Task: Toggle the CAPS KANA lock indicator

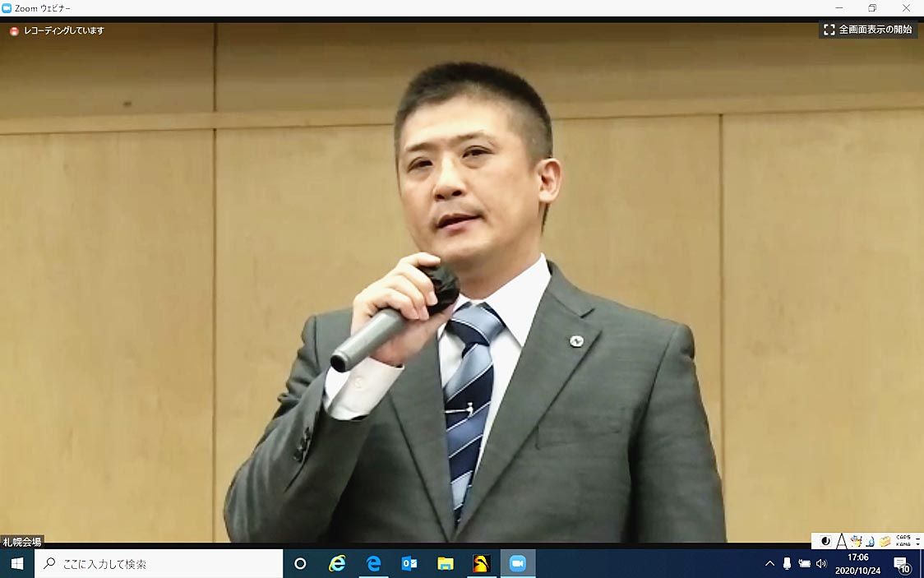Action: click(903, 541)
